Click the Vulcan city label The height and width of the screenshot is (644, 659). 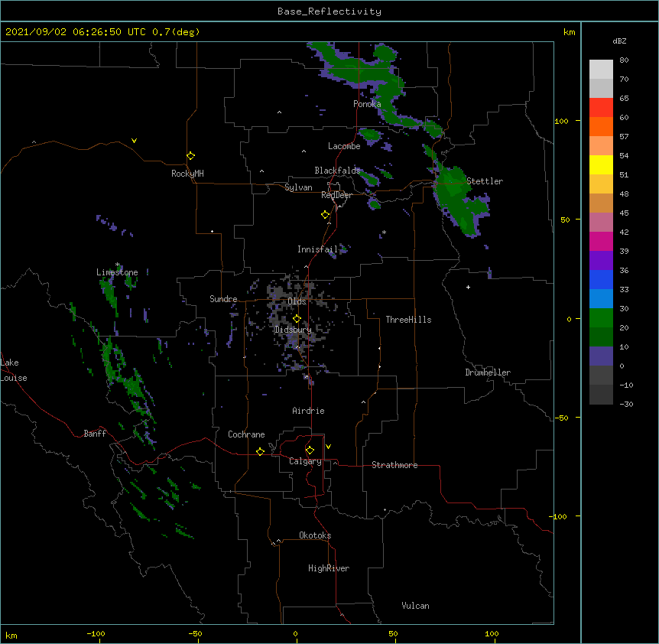(x=415, y=606)
